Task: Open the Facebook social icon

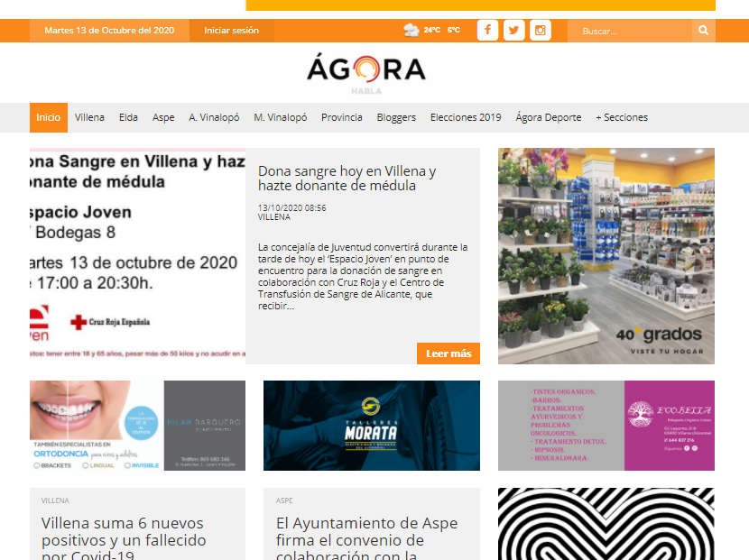Action: [x=487, y=31]
